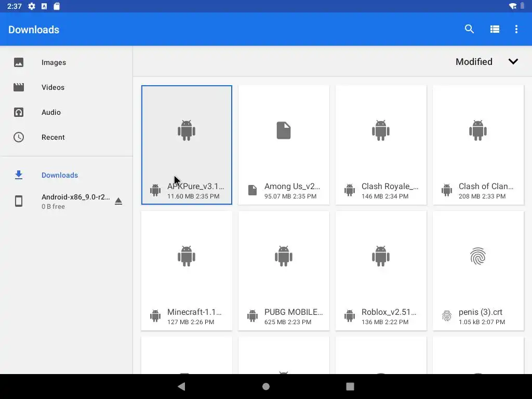Click the Minecraft large Android icon

(x=187, y=256)
